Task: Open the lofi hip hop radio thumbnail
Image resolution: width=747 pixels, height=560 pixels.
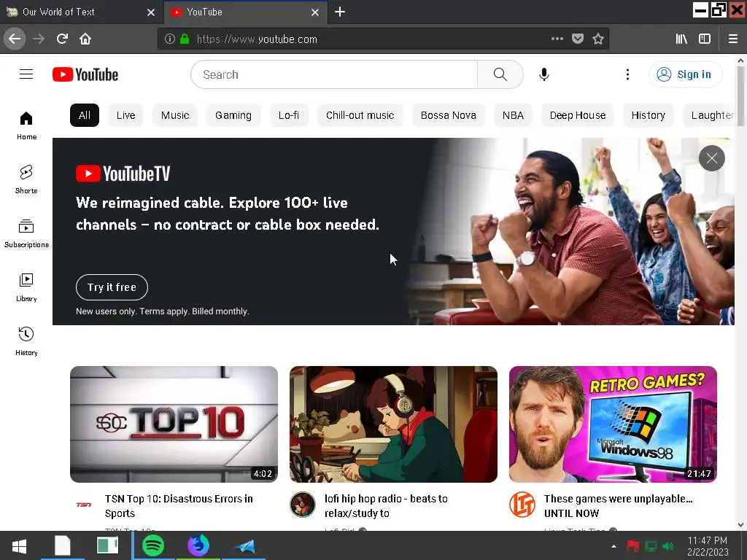Action: 393,424
